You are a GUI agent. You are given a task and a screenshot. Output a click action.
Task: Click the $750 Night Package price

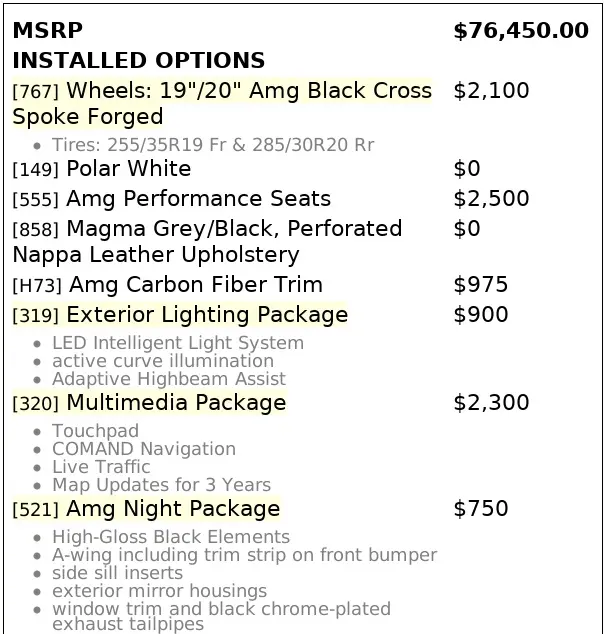pos(480,510)
